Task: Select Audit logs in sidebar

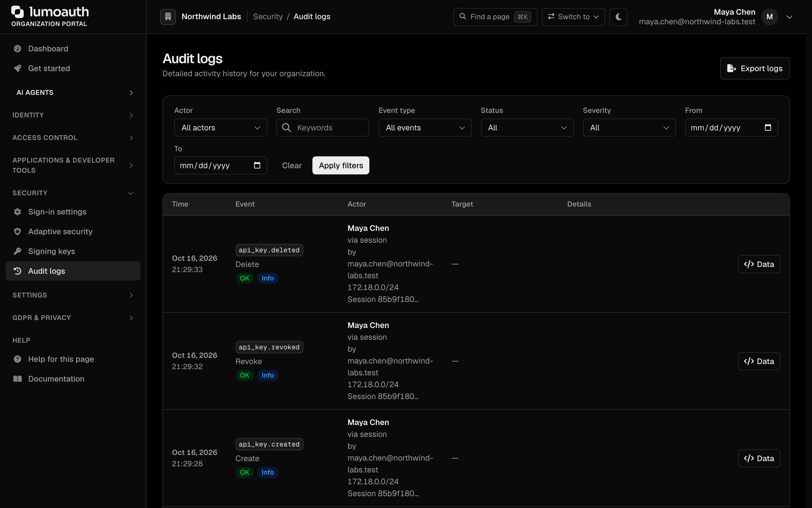Action: click(x=73, y=271)
